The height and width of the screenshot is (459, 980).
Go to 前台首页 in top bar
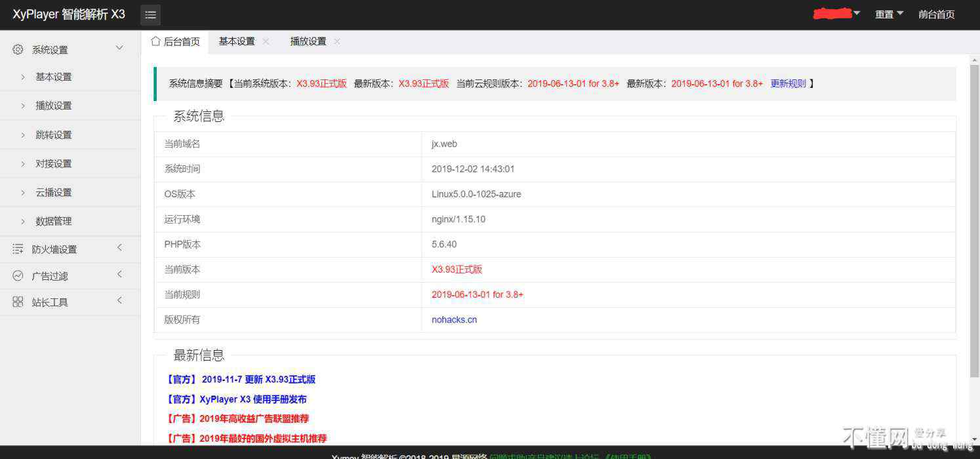coord(936,14)
